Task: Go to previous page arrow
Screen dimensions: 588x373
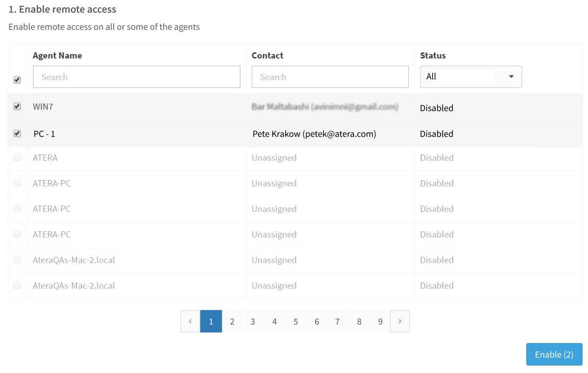Action: [190, 322]
